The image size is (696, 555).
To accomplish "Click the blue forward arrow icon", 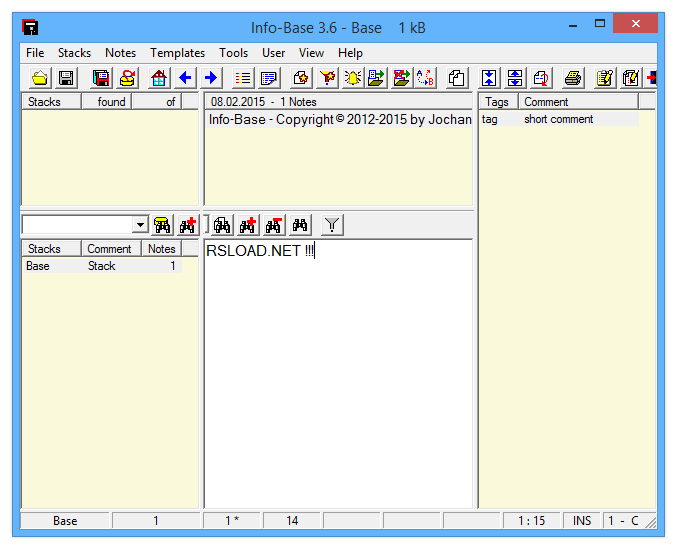I will (x=211, y=78).
